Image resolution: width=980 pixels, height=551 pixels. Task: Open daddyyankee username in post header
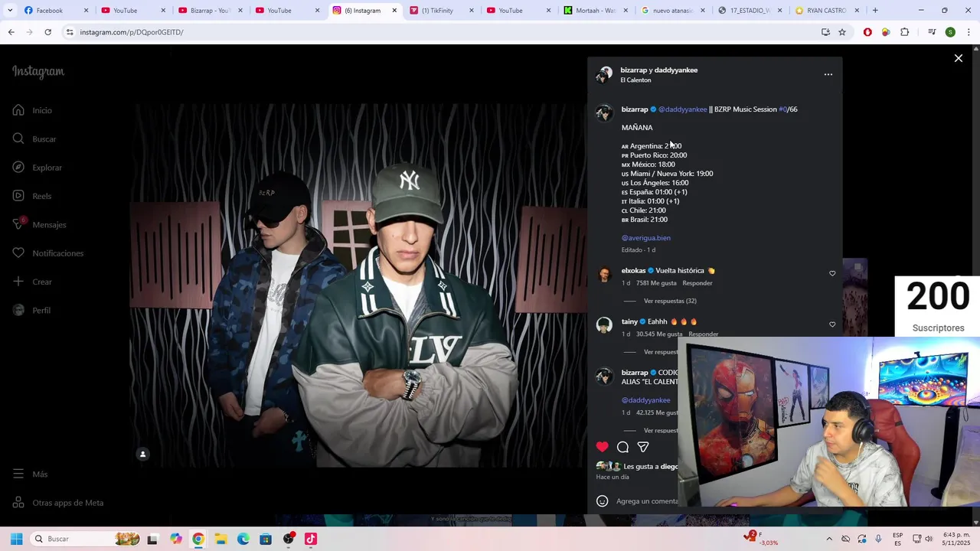pyautogui.click(x=675, y=70)
